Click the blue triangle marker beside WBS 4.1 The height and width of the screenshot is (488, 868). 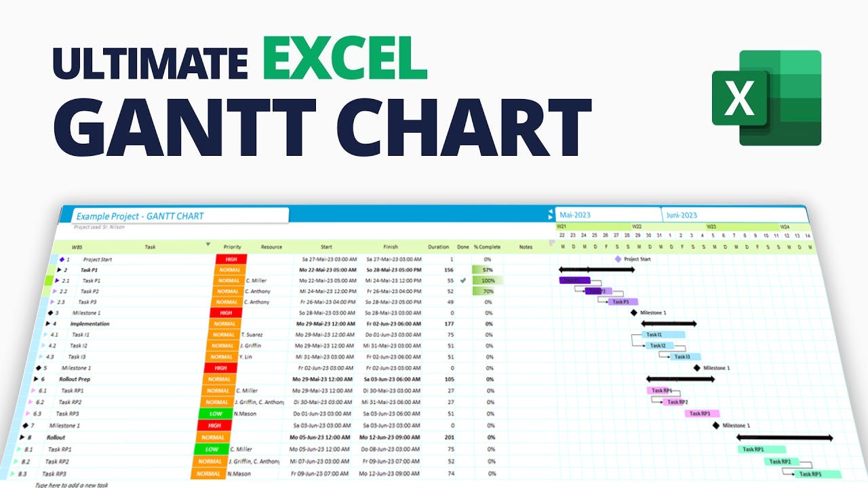pos(45,335)
